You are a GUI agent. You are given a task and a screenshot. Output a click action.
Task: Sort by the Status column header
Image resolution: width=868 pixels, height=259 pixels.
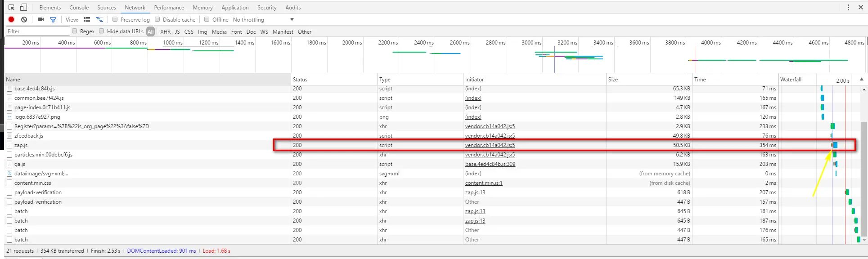334,80
